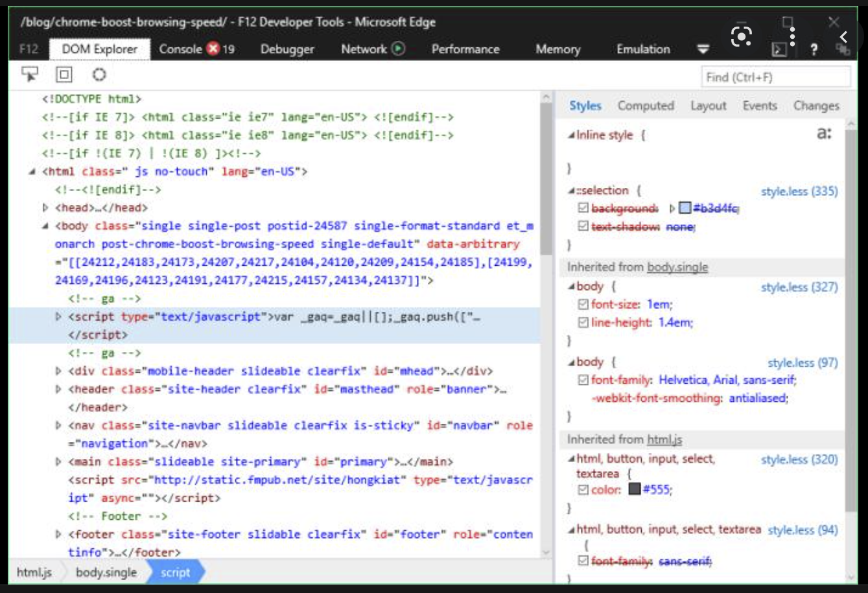The height and width of the screenshot is (593, 868).
Task: Open the Layout pane tab
Action: coord(709,106)
